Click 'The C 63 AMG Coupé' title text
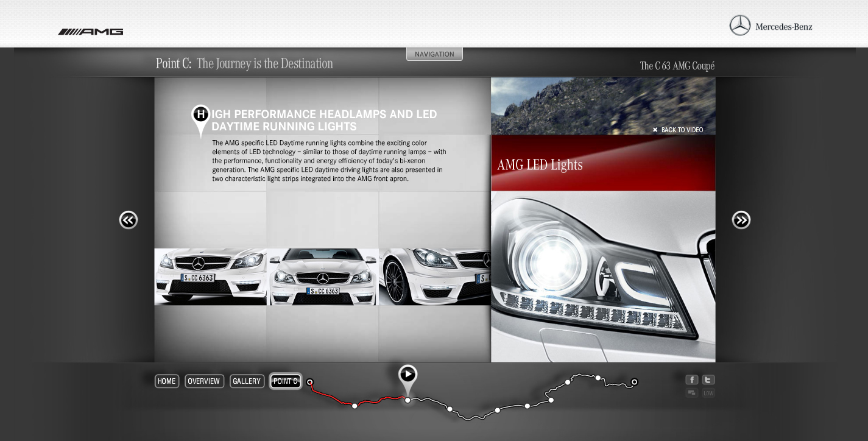Screen dimensions: 868x441 [x=677, y=66]
